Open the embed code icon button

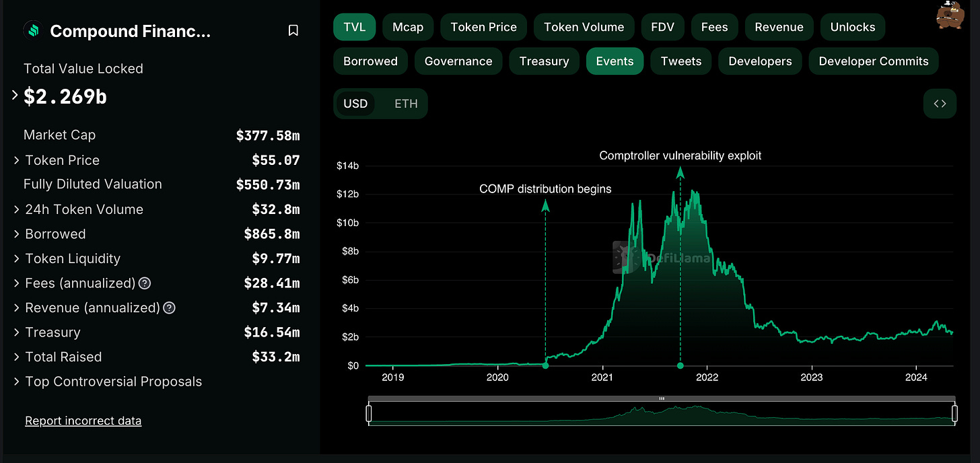tap(940, 104)
